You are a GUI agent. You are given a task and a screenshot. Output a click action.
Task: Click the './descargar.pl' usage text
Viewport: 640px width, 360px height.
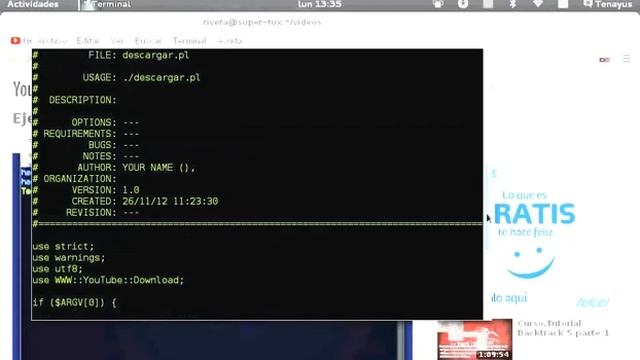[161, 78]
